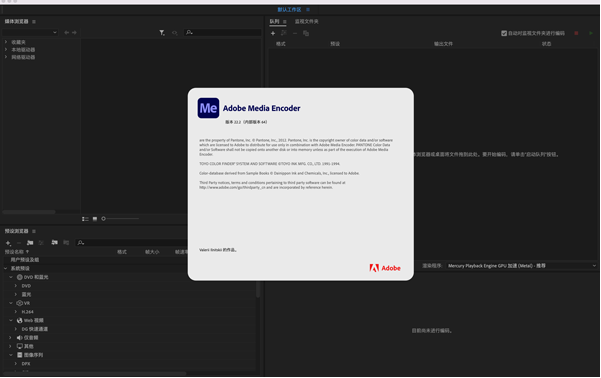601x378 pixels.
Task: Expand the H.264 preset folder
Action: [x=16, y=312]
